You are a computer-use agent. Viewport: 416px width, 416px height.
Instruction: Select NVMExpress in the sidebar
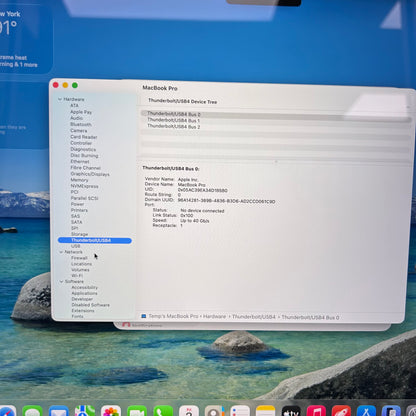(x=84, y=186)
